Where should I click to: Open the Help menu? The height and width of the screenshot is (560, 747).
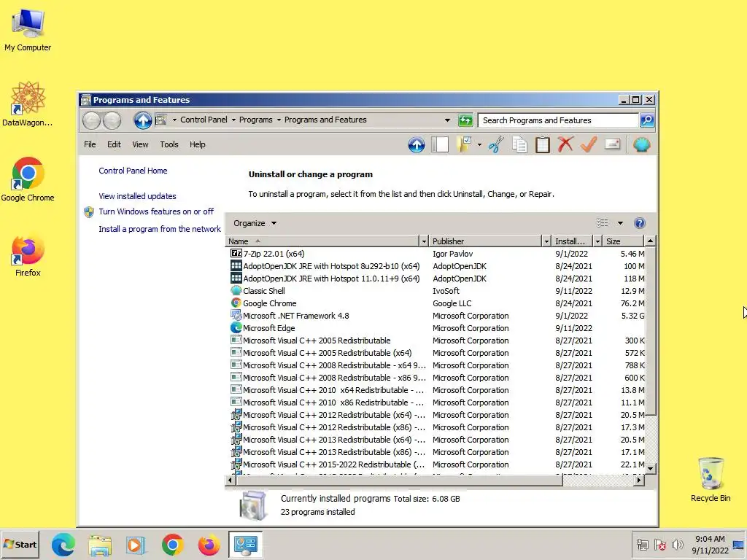click(x=197, y=144)
